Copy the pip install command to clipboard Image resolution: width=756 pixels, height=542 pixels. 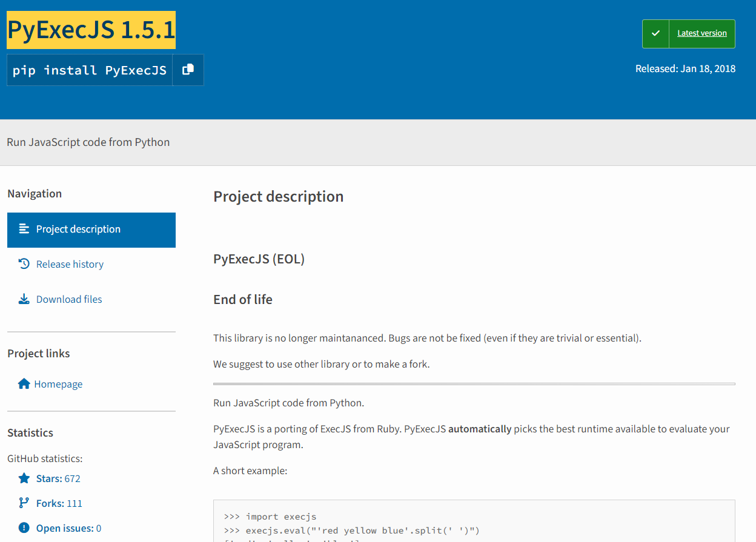(188, 70)
